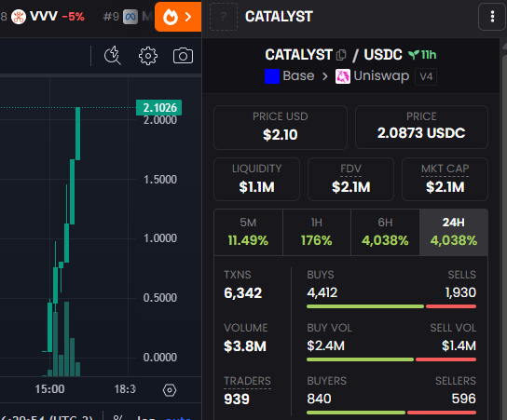Click the 0.5000 price axis label

tap(160, 298)
